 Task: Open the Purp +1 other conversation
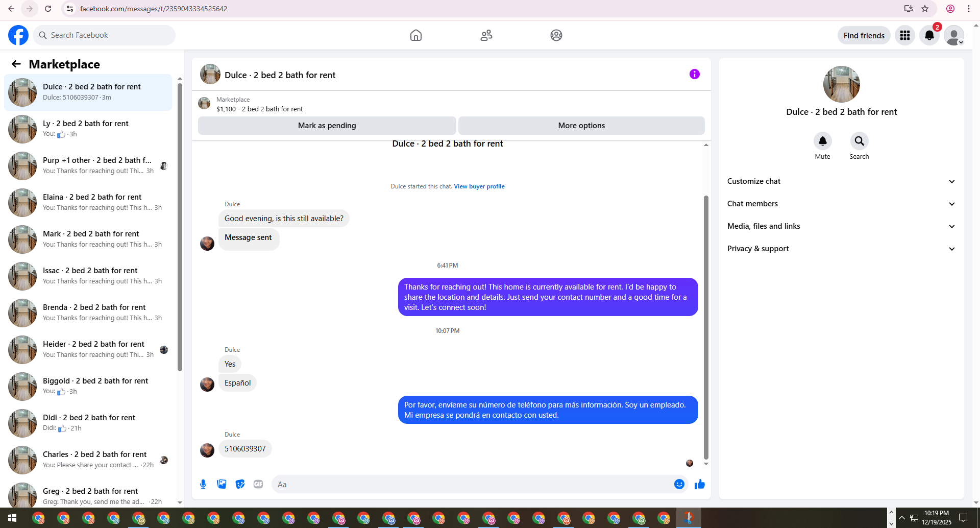click(88, 166)
